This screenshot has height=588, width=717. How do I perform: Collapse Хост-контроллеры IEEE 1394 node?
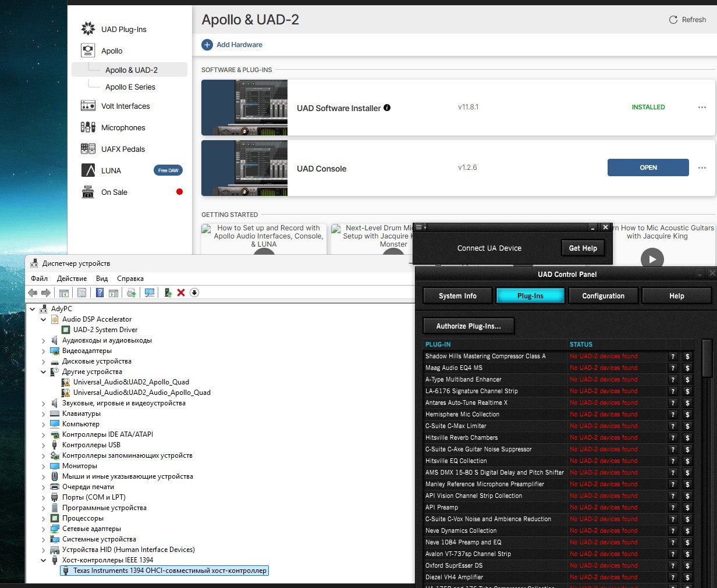44,560
